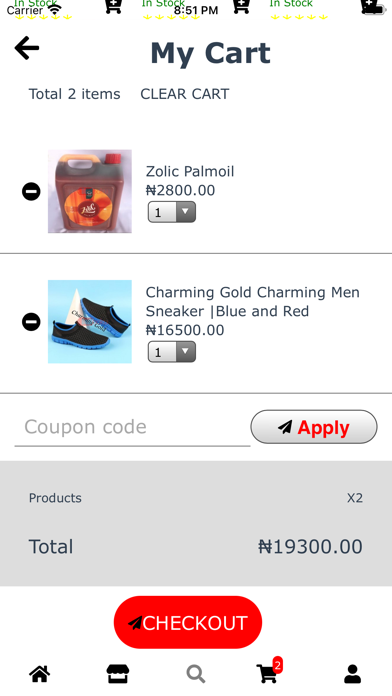Tap the red CHECKOUT button
Viewport: 392px width, 696px height.
point(188,622)
